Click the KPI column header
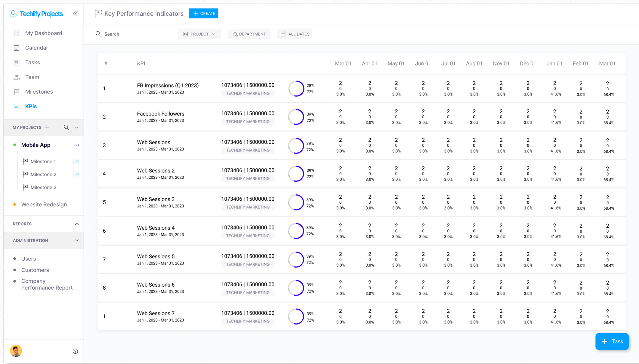Image resolution: width=639 pixels, height=364 pixels. click(141, 63)
